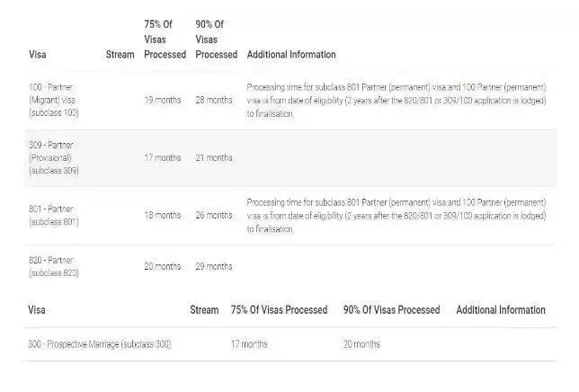Click the 17 months value for subclass 300
Screen dimensions: 579x392
(249, 344)
